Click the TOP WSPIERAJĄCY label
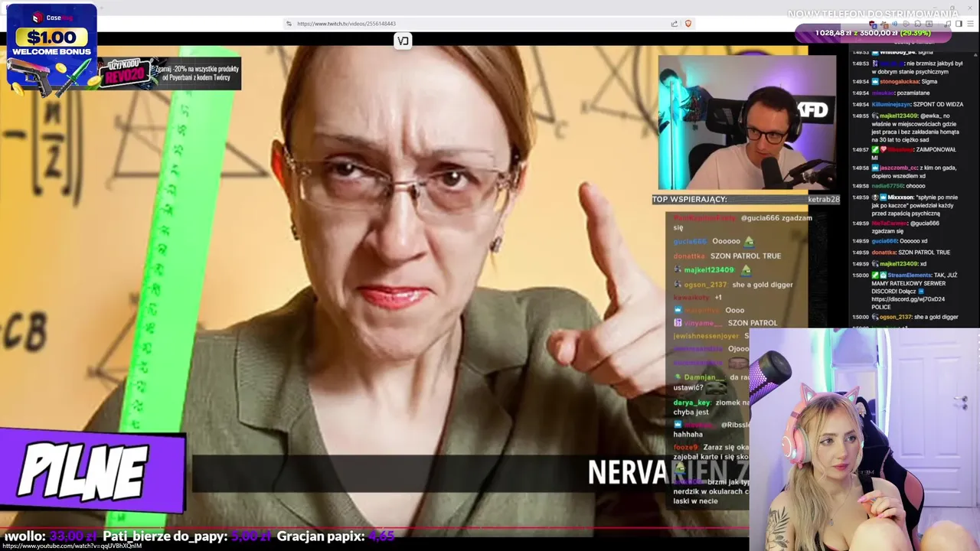Screen dimensions: 980x551 click(689, 199)
